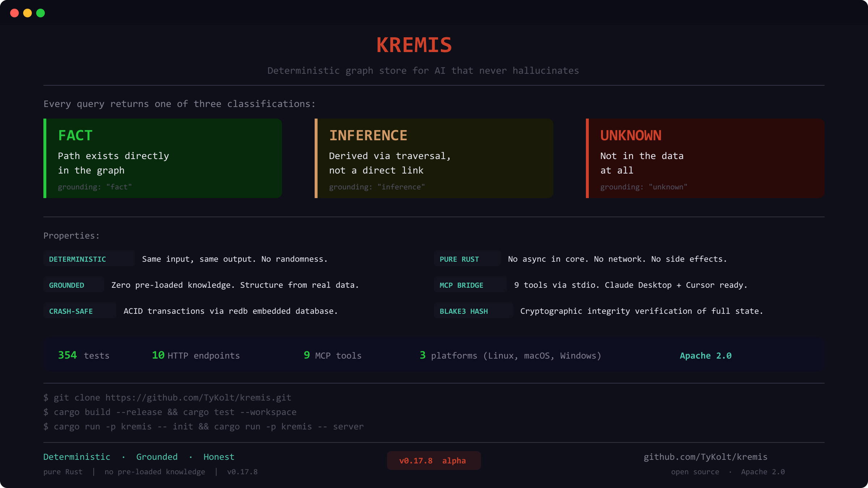Select the GROUNDED property badge
This screenshot has width=868, height=488.
pos(73,284)
